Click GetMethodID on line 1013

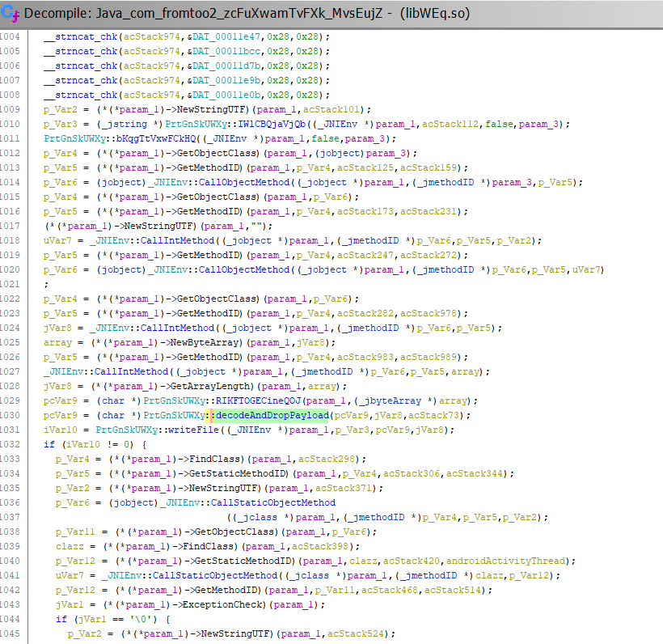tap(208, 168)
